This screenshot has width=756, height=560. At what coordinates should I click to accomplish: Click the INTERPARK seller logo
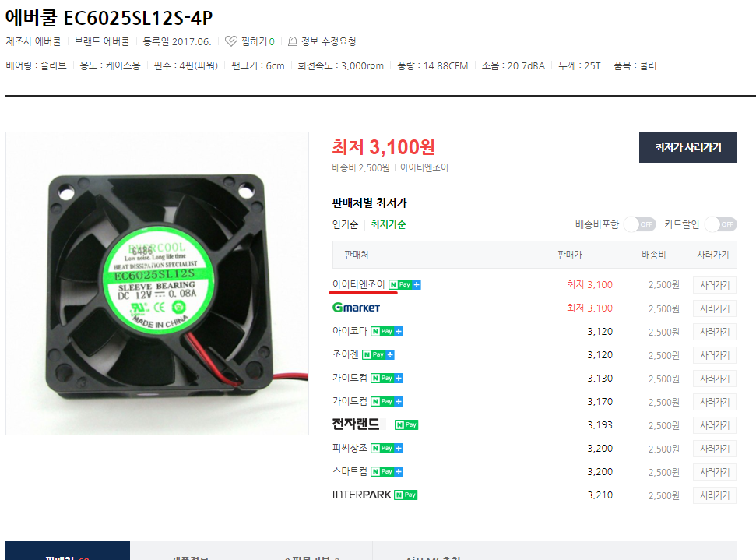tap(361, 495)
